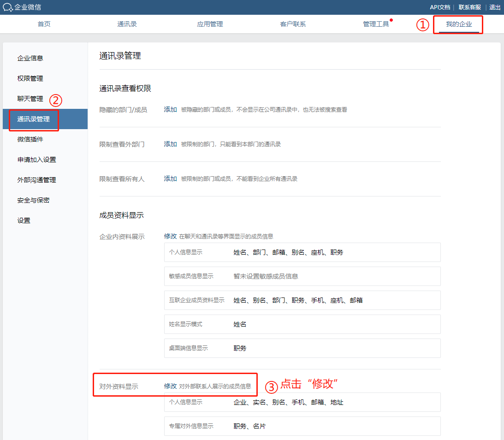The height and width of the screenshot is (440, 504).
Task: Click 添加 for 隐藏的部门/成员
Action: click(x=170, y=110)
